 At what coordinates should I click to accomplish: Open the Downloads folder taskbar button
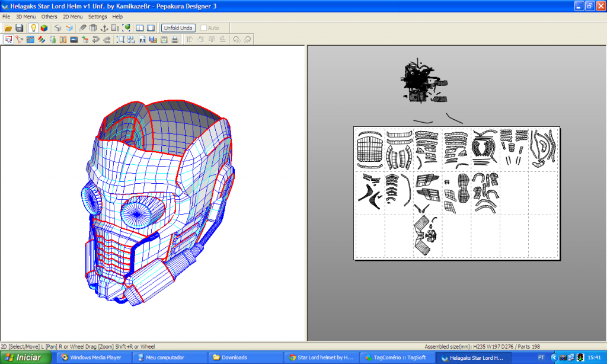tap(245, 357)
